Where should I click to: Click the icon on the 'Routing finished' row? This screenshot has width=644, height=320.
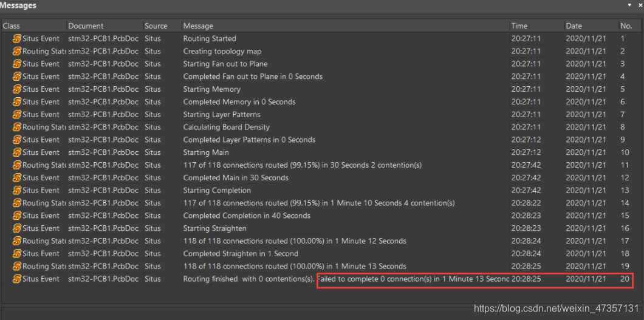tap(17, 279)
